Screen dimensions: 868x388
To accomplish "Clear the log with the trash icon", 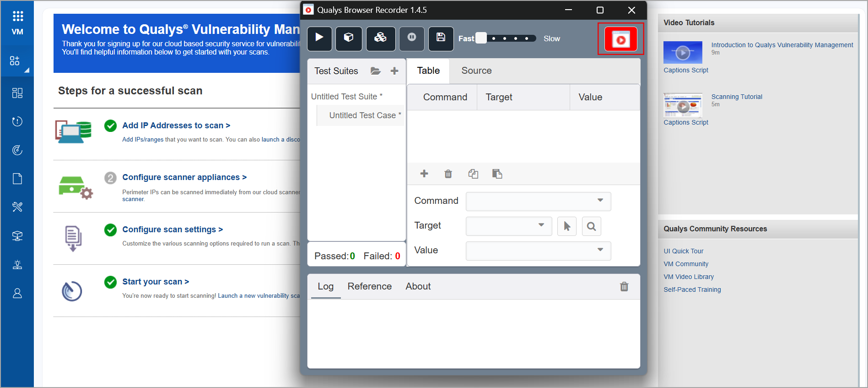I will click(x=624, y=286).
